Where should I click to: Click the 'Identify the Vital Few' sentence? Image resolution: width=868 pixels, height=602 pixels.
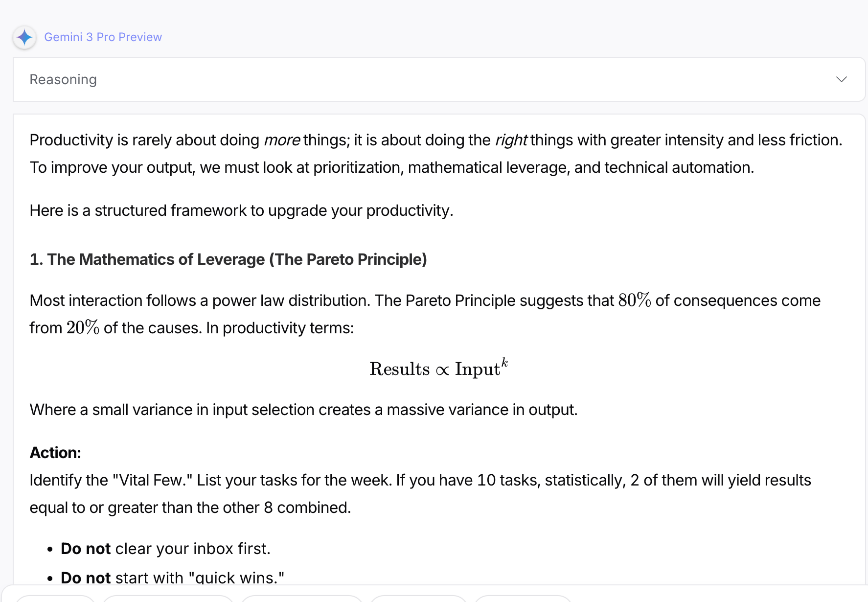click(420, 480)
